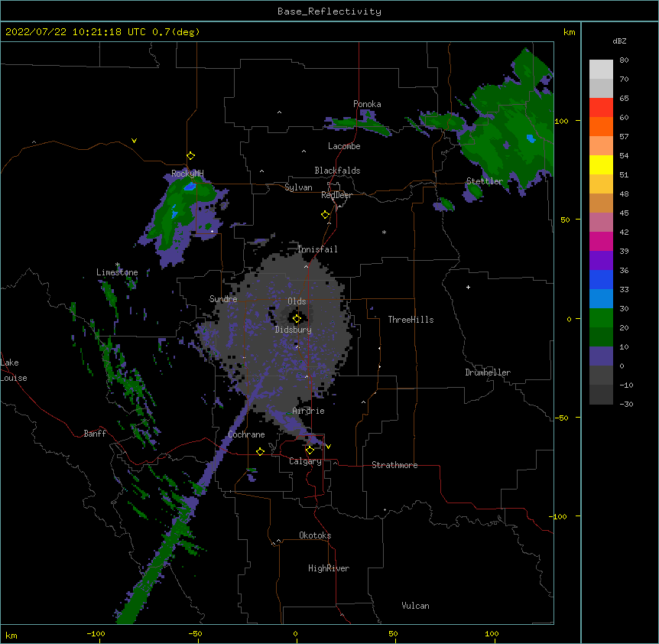Click the darkest gray -10 to -30 swatch
This screenshot has height=644, width=659.
coord(601,395)
